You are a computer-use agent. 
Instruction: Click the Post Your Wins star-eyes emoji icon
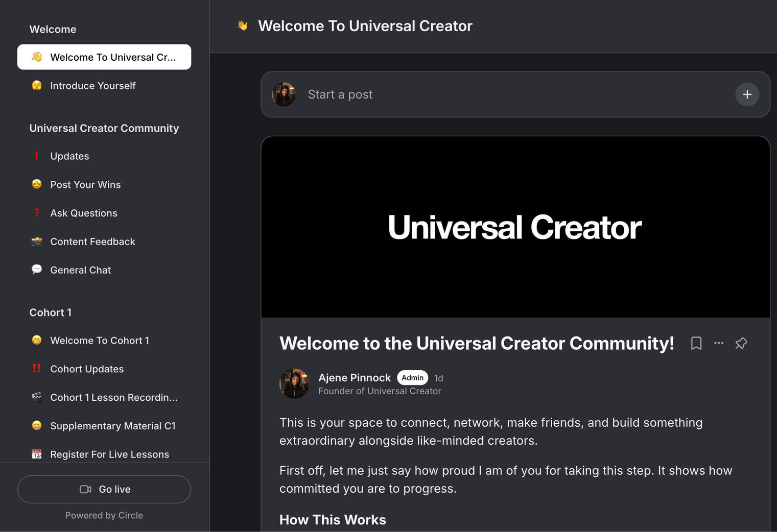37,184
